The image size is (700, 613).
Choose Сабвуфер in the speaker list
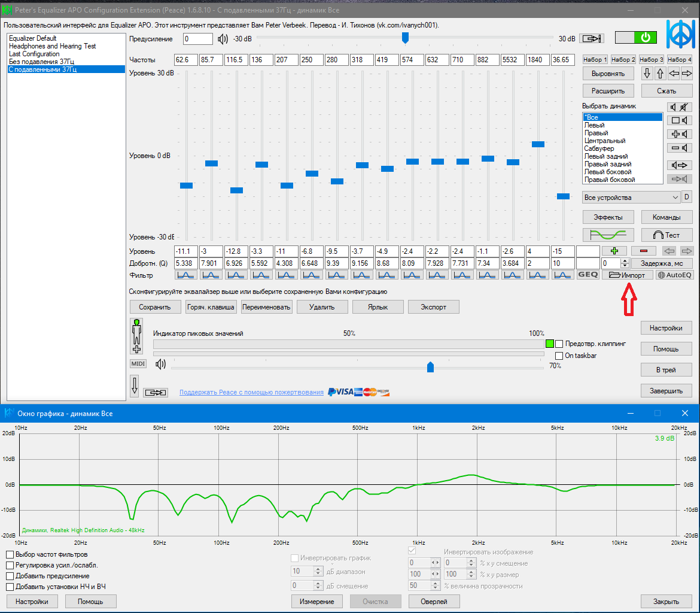coord(599,148)
